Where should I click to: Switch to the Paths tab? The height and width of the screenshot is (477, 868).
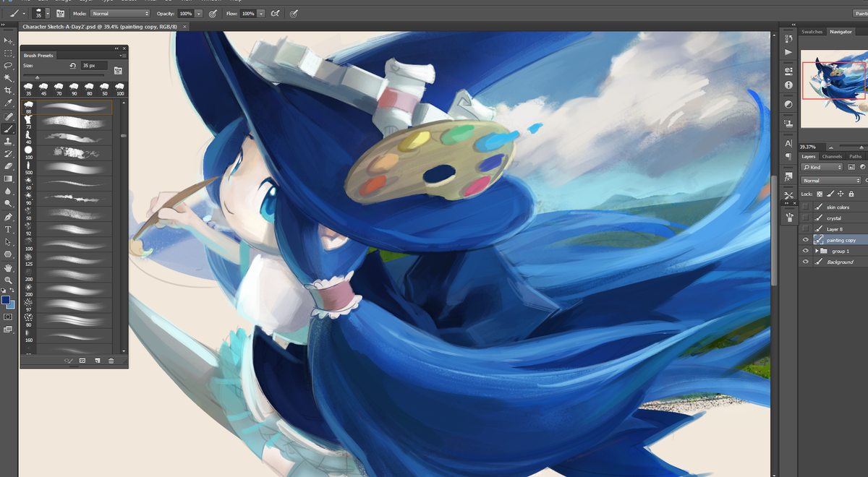[855, 156]
